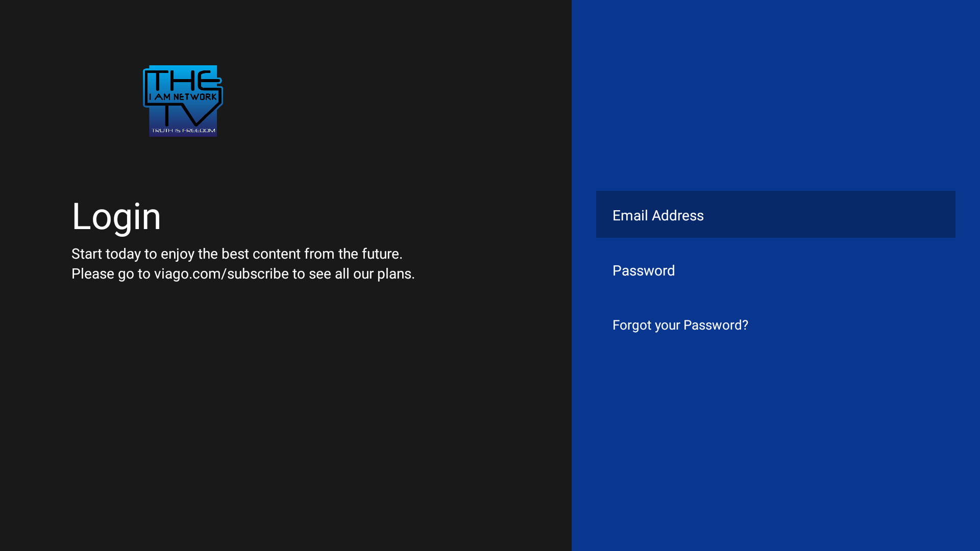980x551 pixels.
Task: Click the "Start today to enjoy" text line
Action: [133, 254]
